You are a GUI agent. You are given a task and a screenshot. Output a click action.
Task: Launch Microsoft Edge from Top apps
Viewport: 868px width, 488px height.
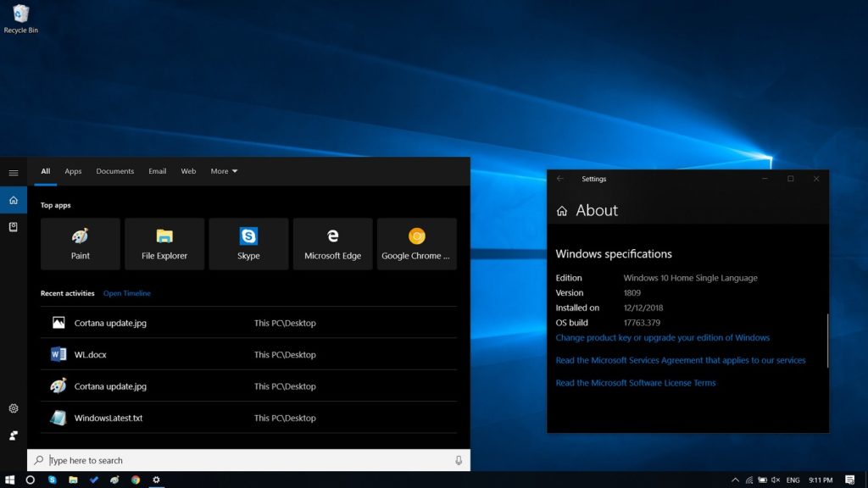click(332, 244)
